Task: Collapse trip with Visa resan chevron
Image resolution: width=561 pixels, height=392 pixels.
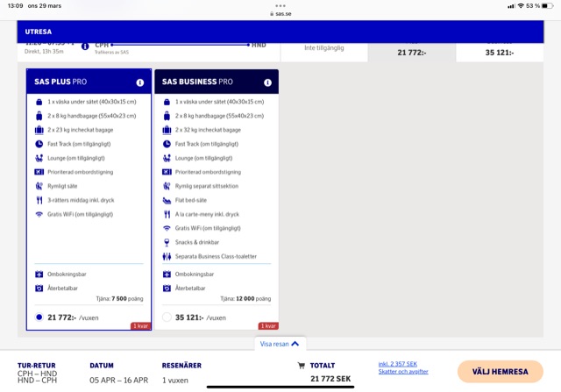Action: tap(295, 344)
